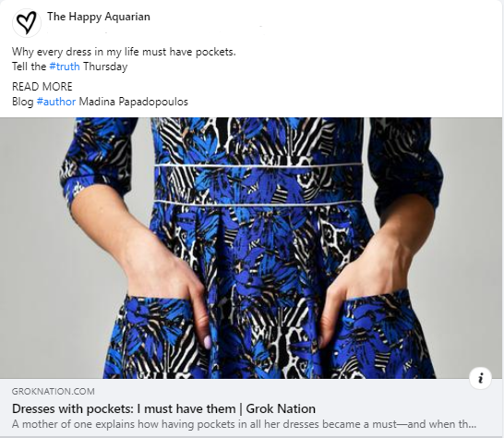The width and height of the screenshot is (504, 438).
Task: Open the 'Dresses with pockets' article headline
Action: click(163, 408)
